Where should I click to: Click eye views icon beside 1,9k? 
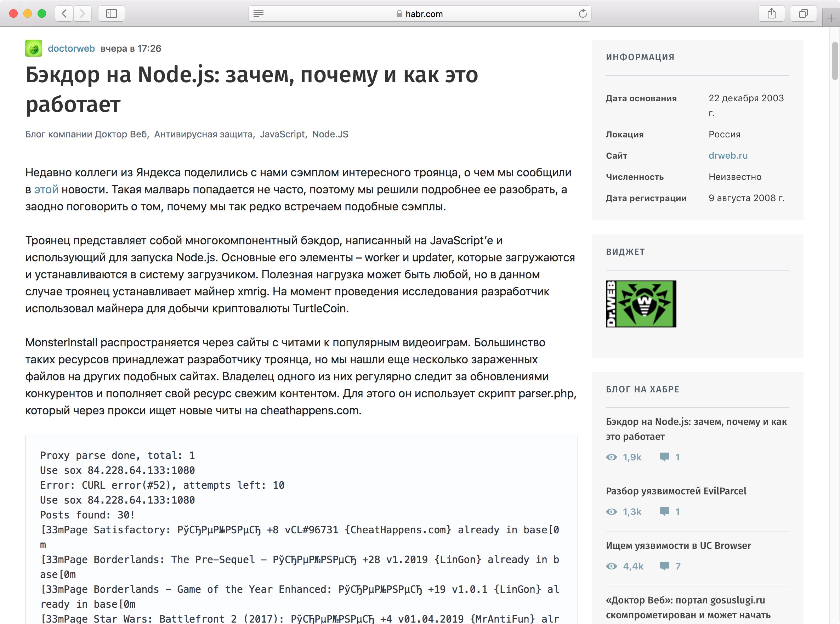612,457
